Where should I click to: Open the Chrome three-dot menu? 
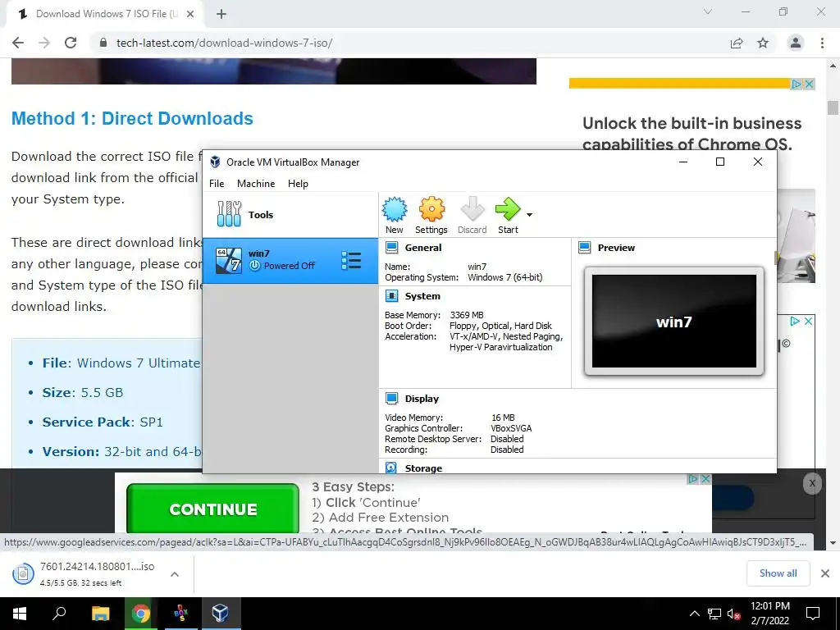click(822, 43)
